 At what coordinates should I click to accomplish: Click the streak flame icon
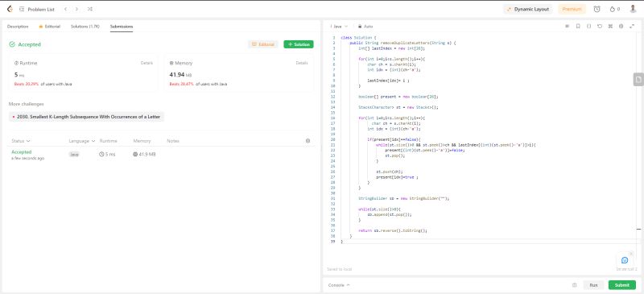tap(613, 9)
